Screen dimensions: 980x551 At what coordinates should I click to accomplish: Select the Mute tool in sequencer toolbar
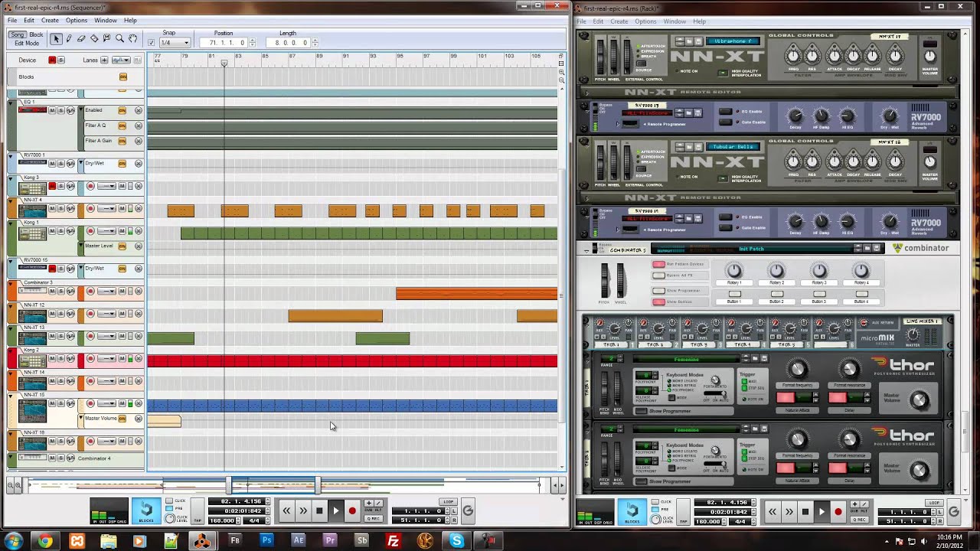click(x=106, y=38)
